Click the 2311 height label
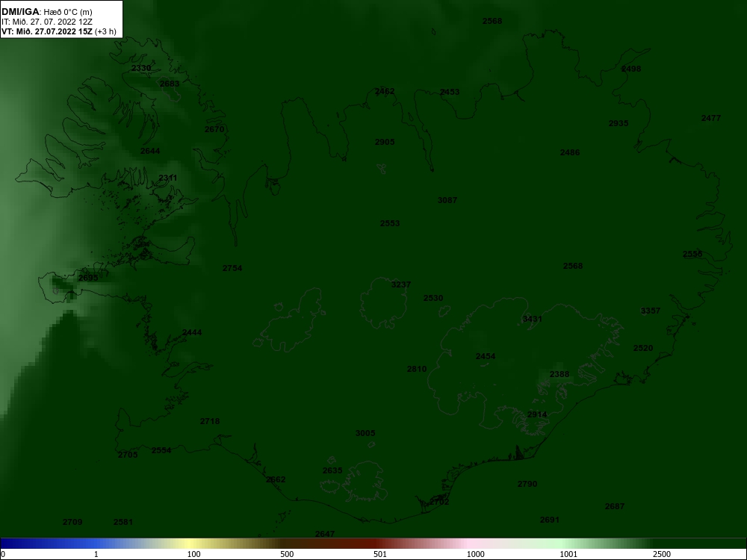Viewport: 747px width, 560px height. click(x=167, y=178)
